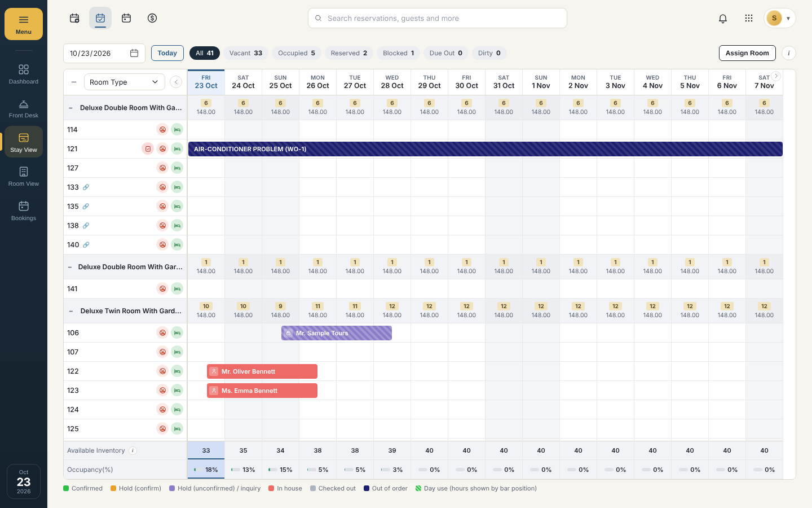Click the info icon beside Available Inventory
The width and height of the screenshot is (812, 508).
coord(133,450)
